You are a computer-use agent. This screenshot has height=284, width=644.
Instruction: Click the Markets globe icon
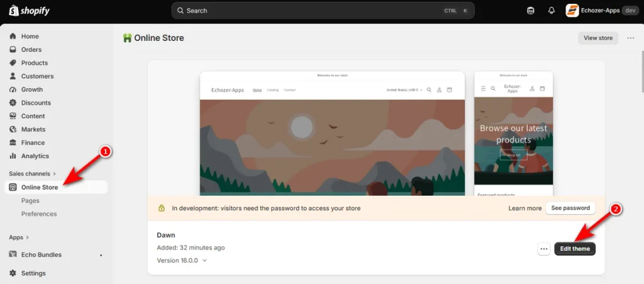(13, 129)
